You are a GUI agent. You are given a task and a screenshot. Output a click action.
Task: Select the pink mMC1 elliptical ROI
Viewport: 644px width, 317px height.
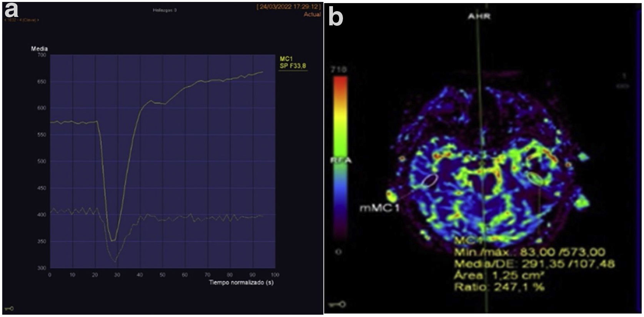pos(429,181)
